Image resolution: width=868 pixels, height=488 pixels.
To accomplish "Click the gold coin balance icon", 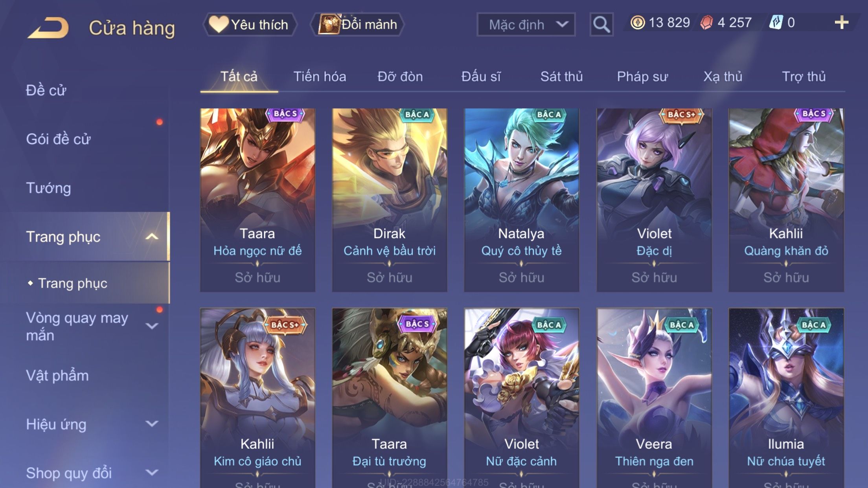I will tap(637, 22).
